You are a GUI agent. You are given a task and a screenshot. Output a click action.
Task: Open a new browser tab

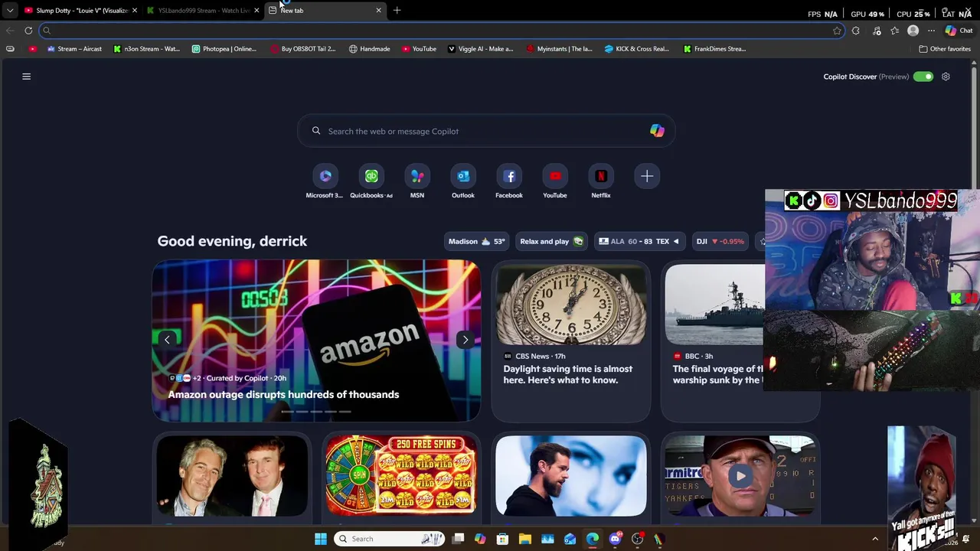[397, 11]
